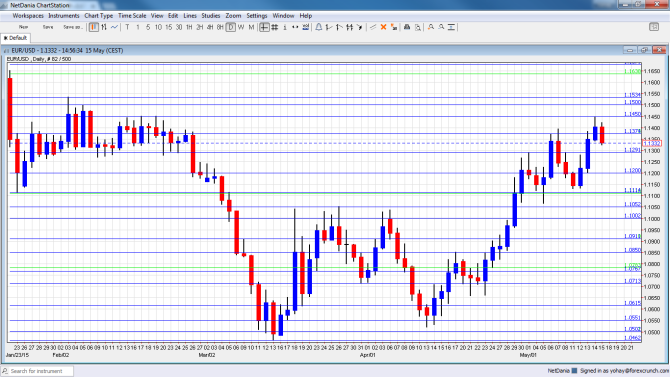Click the zoom out magnifier icon
This screenshot has width=670, height=377.
point(441,27)
